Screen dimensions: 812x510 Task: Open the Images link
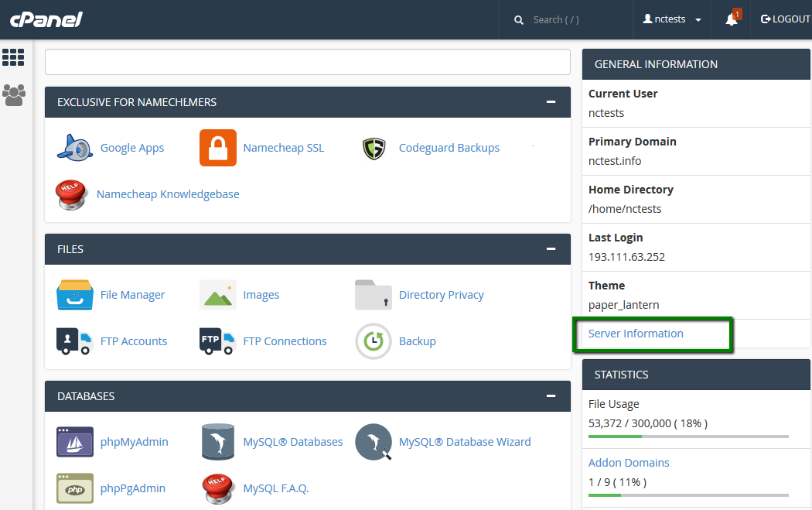click(x=261, y=295)
